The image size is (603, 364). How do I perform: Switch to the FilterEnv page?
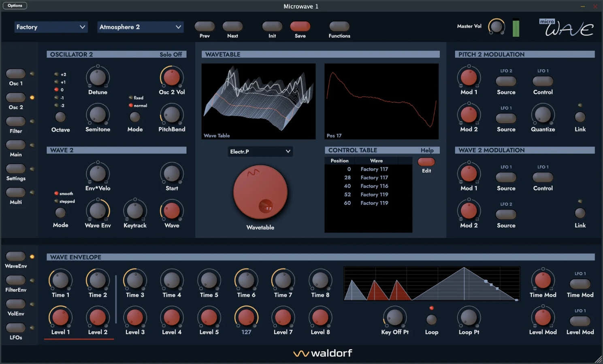pos(16,280)
